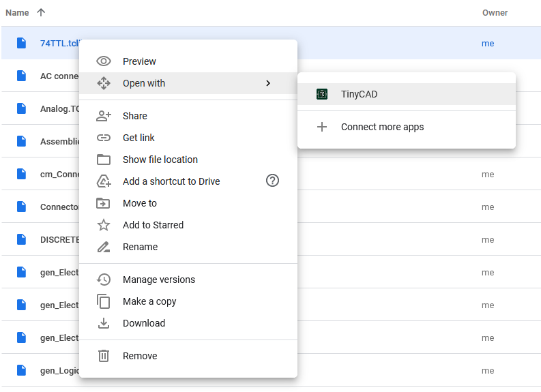Choose Make a copy option

click(149, 301)
